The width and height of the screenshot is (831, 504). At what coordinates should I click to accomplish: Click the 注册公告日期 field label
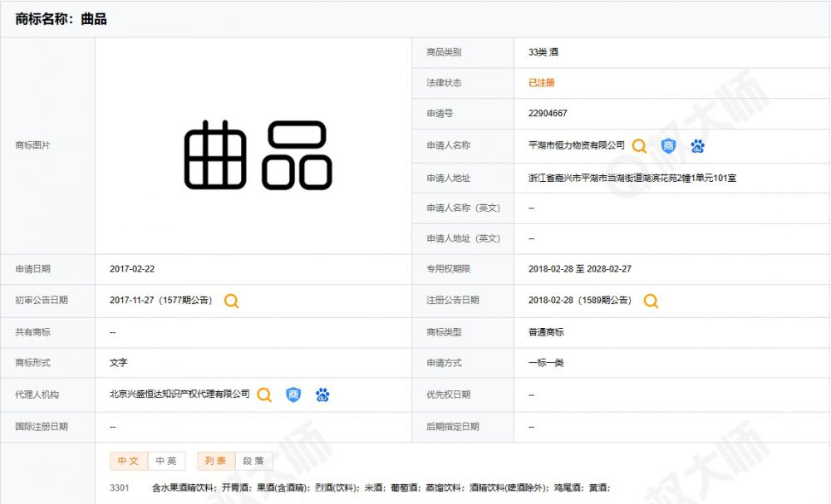pyautogui.click(x=453, y=301)
